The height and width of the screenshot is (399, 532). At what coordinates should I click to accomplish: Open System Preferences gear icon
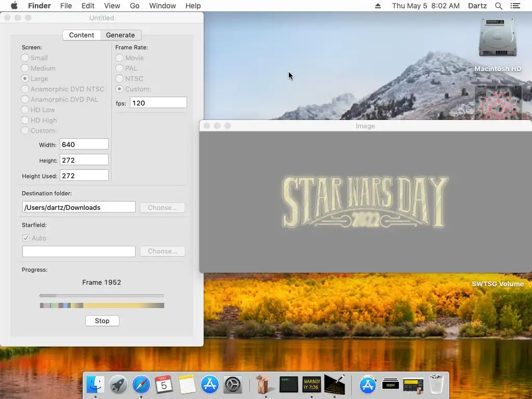click(233, 384)
